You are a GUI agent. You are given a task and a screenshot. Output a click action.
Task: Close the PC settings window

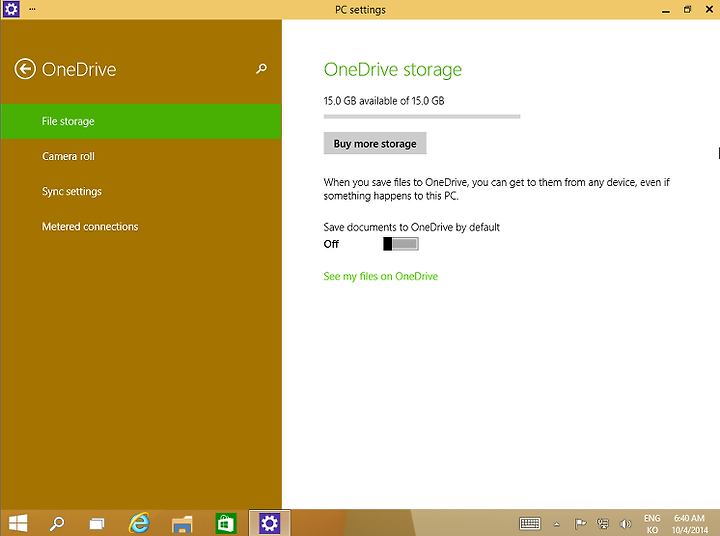[x=709, y=10]
